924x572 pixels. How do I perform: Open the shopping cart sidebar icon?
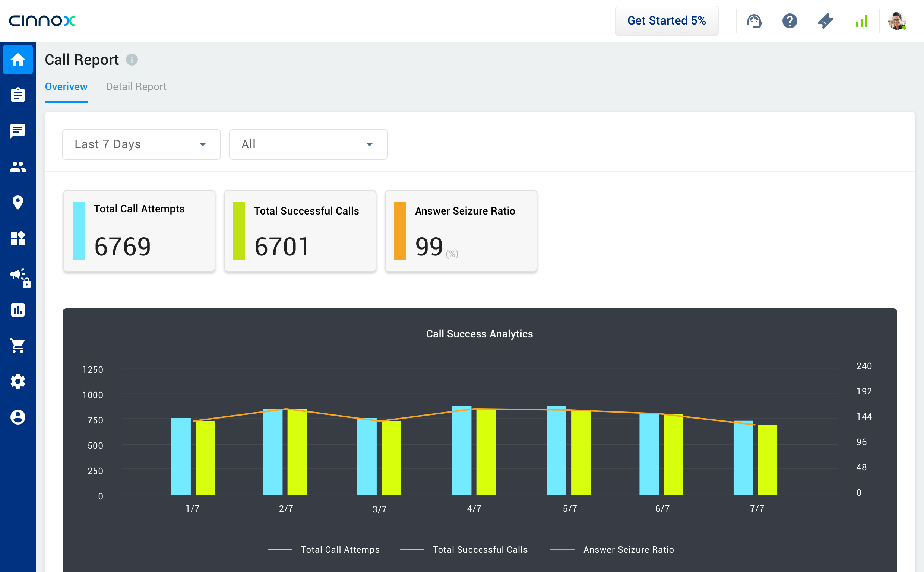click(18, 345)
